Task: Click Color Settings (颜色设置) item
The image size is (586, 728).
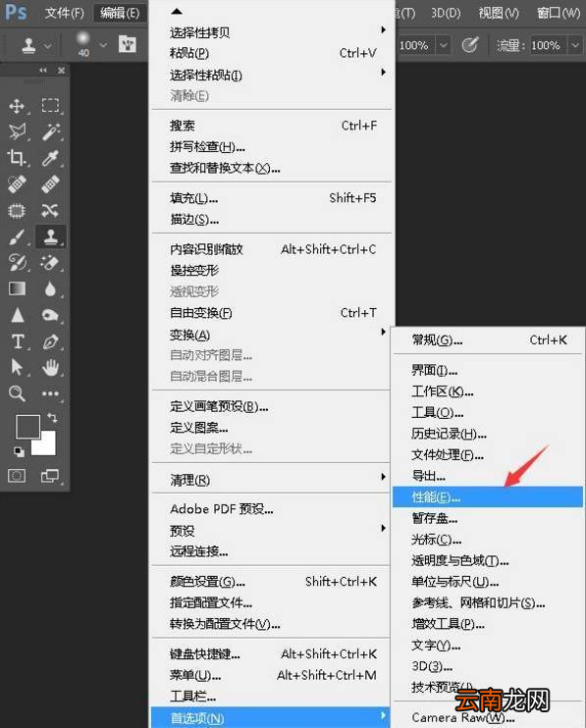Action: point(272,581)
